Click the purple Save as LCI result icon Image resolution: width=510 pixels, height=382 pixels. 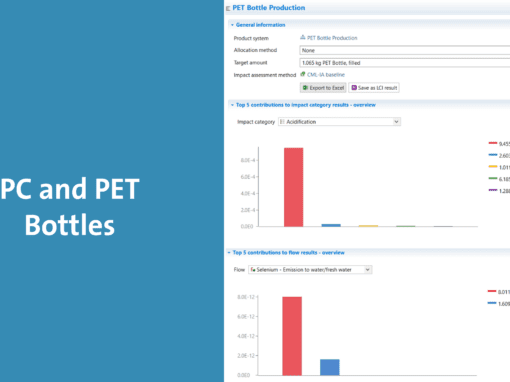click(x=354, y=88)
